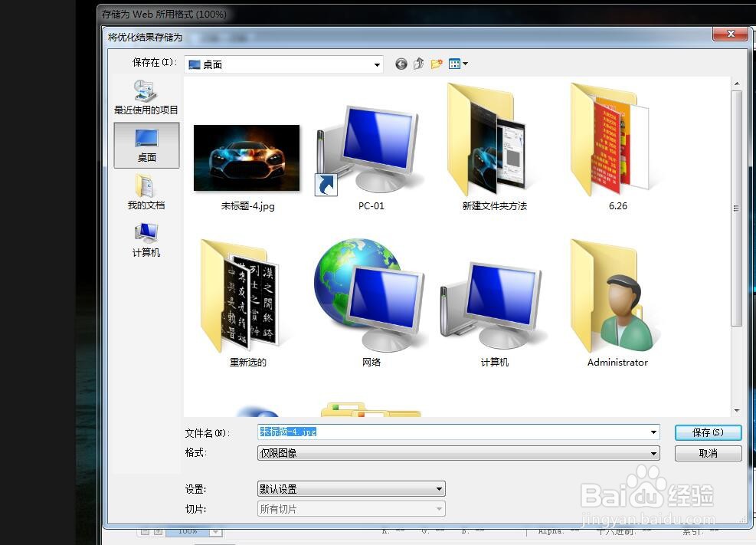Click the 保存 button
Image resolution: width=756 pixels, height=545 pixels.
[707, 432]
